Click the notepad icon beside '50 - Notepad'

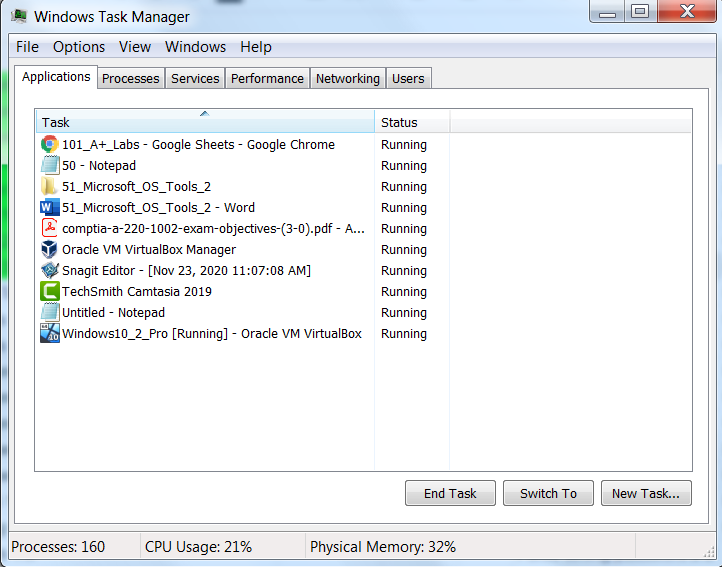tap(49, 165)
